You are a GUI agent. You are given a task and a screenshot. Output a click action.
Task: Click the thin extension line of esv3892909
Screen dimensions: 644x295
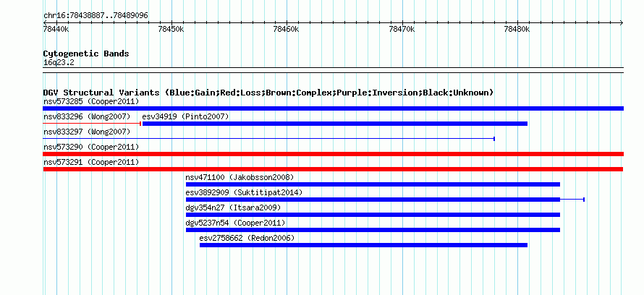[572, 200]
